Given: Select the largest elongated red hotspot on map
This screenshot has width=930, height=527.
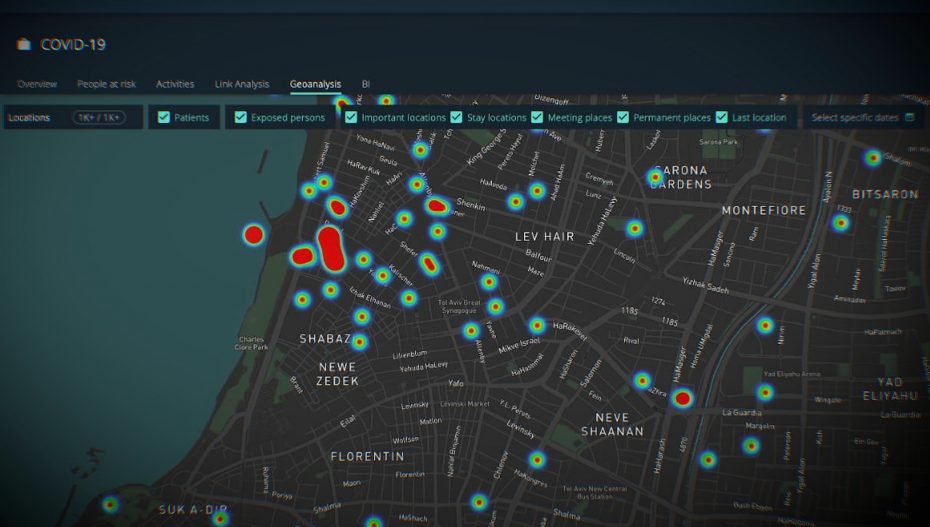Looking at the screenshot, I should 331,248.
